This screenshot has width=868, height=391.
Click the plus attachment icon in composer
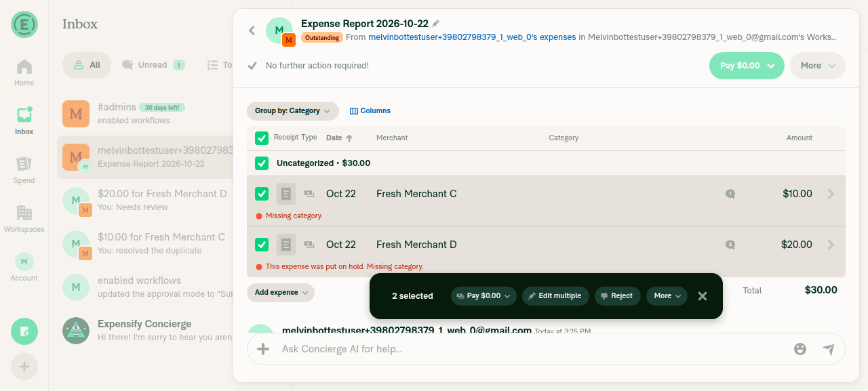[x=262, y=349]
